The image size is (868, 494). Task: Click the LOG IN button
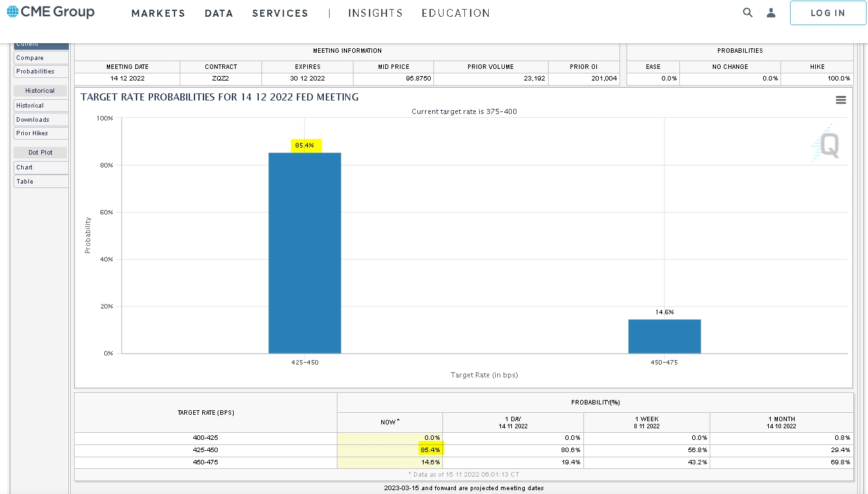tap(828, 13)
